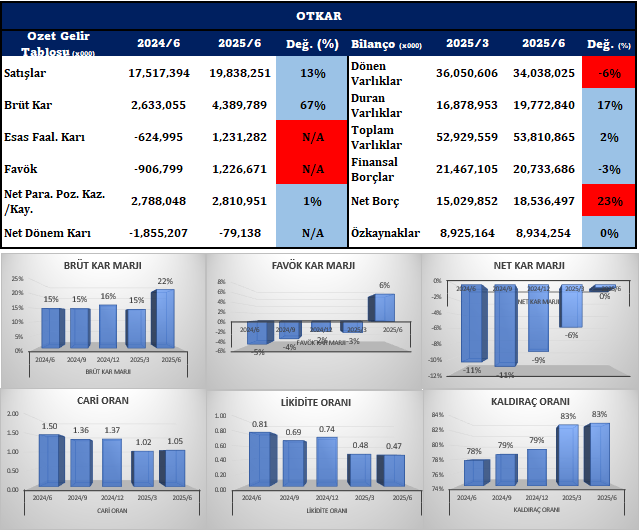The image size is (640, 531).
Task: Select the Özet Gelir Tablosu header
Action: coord(58,44)
